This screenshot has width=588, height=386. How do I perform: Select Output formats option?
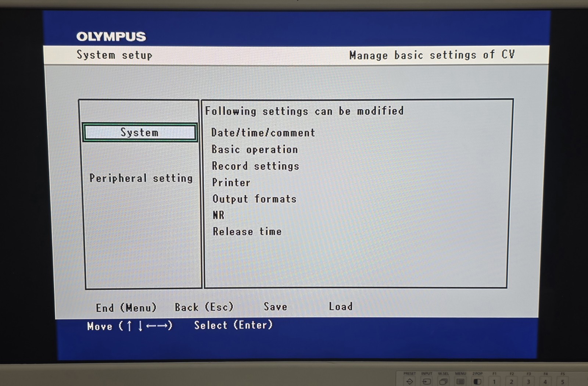pyautogui.click(x=254, y=199)
